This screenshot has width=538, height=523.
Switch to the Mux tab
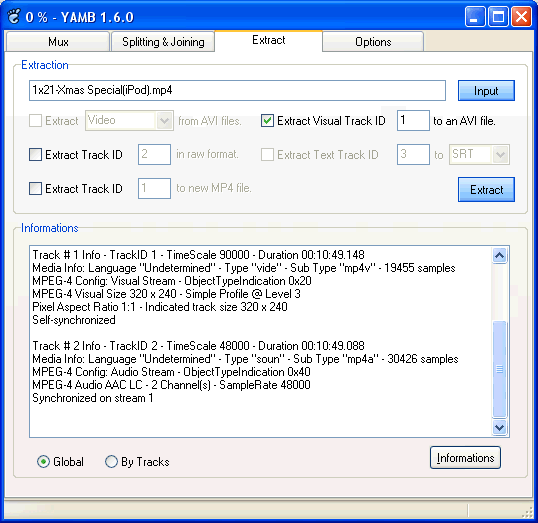[58, 42]
